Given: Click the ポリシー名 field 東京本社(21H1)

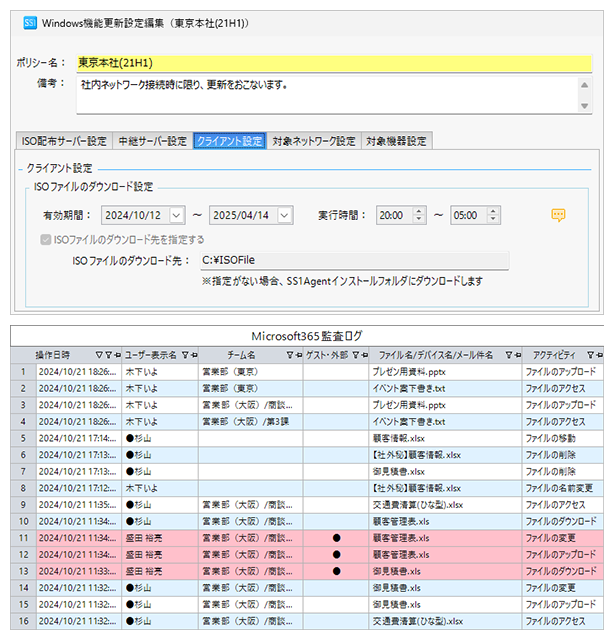Looking at the screenshot, I should point(334,63).
